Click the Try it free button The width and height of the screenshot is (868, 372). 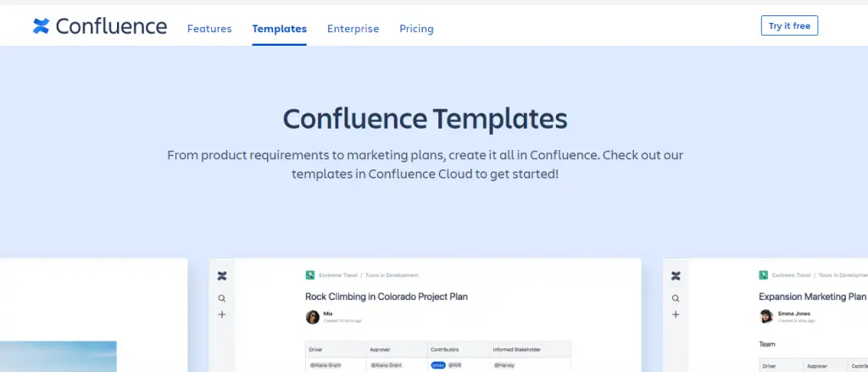point(789,25)
